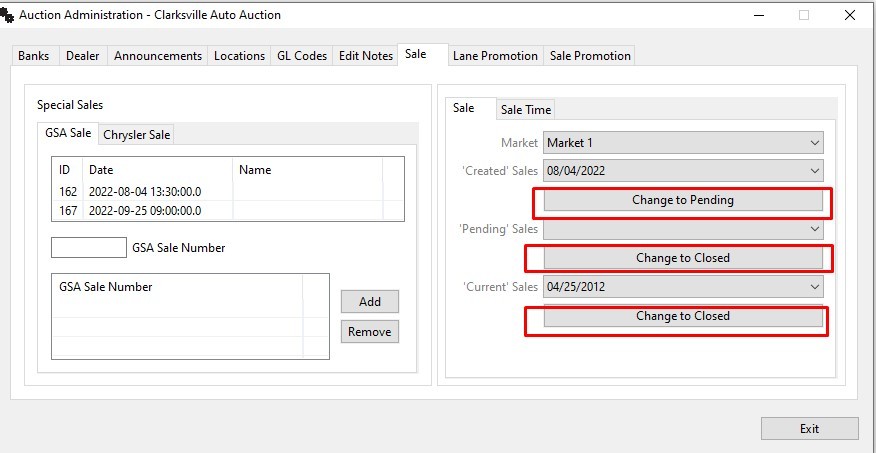The width and height of the screenshot is (876, 453).
Task: Click the Remove button
Action: [370, 332]
